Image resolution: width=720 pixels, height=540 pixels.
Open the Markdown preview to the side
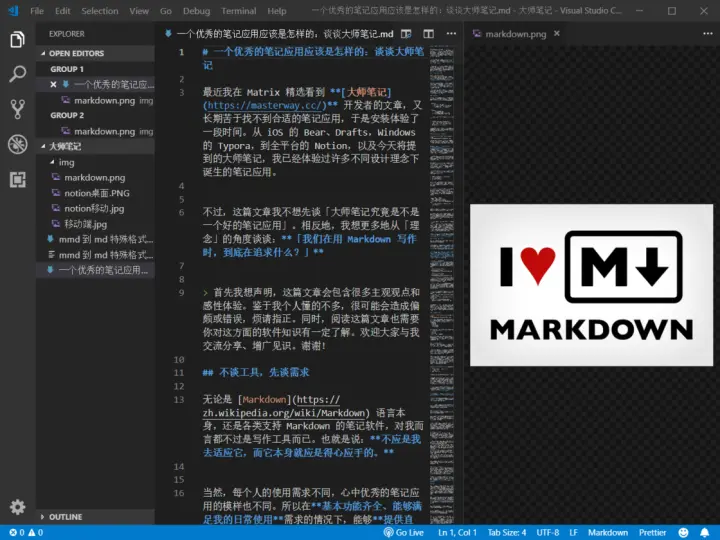coord(406,34)
